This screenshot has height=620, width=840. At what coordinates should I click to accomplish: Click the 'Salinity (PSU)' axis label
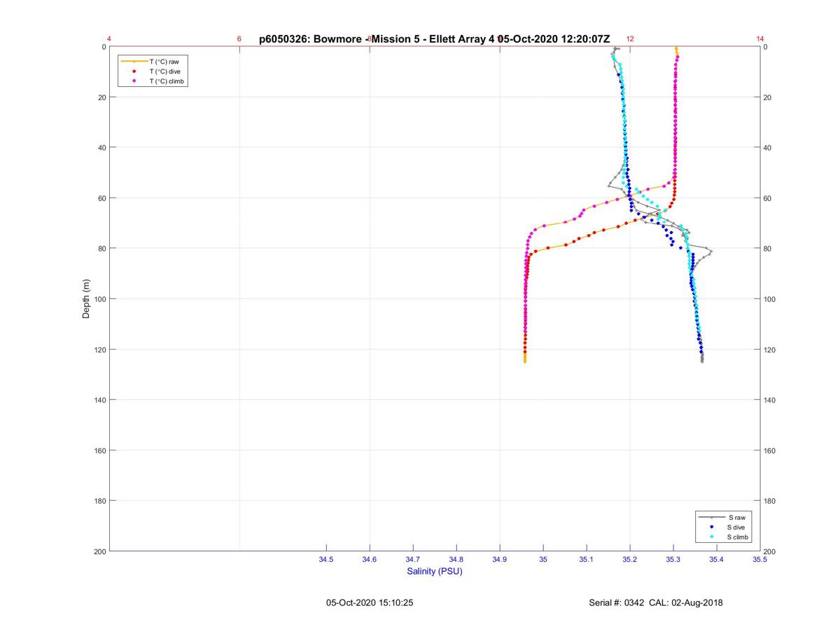435,571
